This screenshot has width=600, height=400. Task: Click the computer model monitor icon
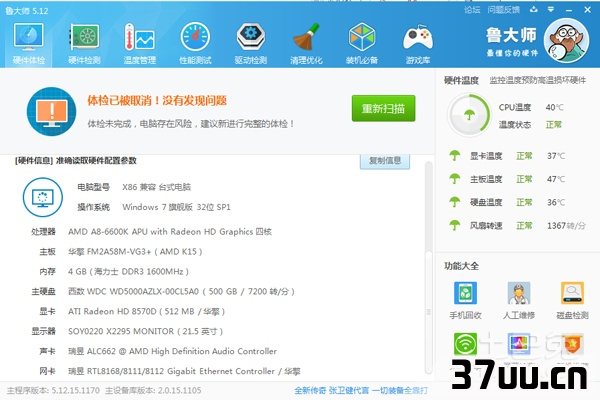point(43,198)
